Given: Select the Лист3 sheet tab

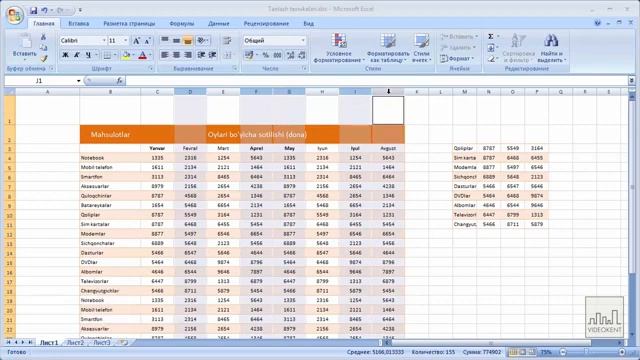Looking at the screenshot, I should pyautogui.click(x=102, y=343).
